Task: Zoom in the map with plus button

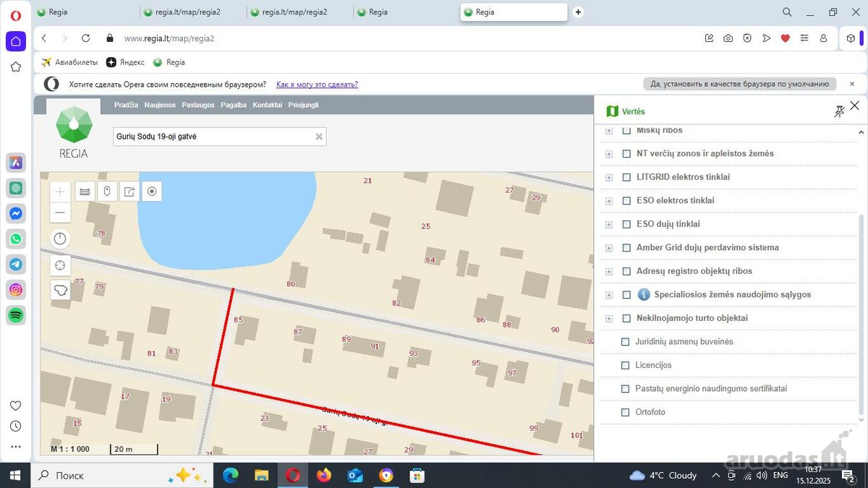Action: [60, 192]
